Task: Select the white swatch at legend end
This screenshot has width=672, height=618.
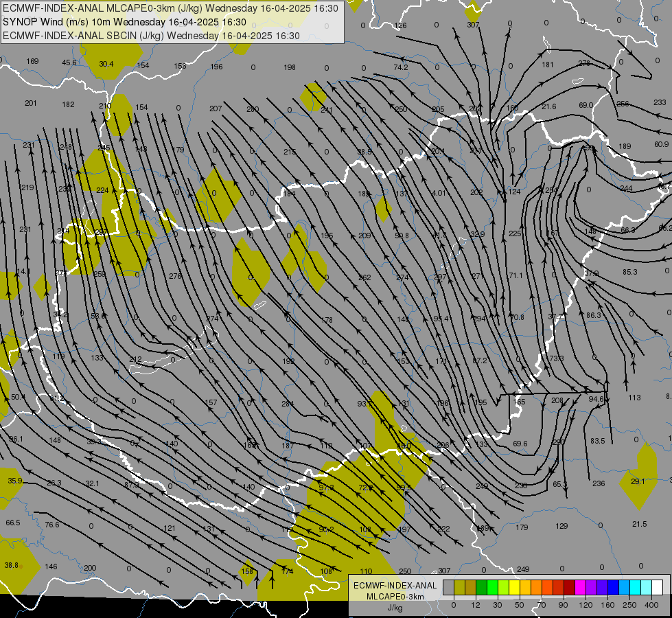Action: [657, 587]
